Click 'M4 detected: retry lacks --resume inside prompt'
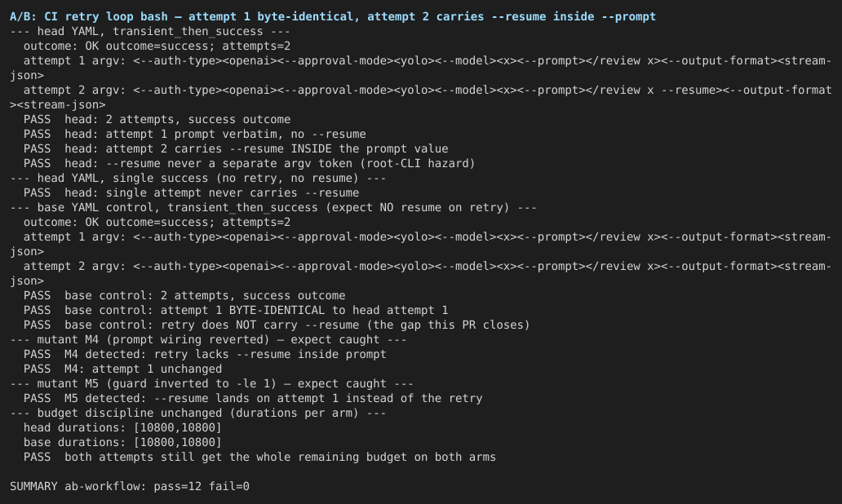The width and height of the screenshot is (842, 504). [x=205, y=354]
